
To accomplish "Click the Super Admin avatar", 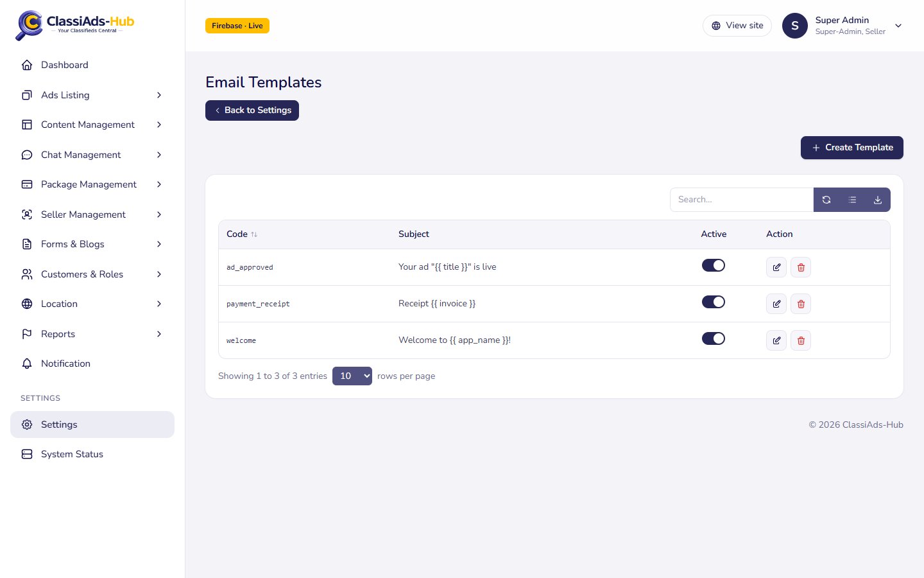I will coord(795,26).
